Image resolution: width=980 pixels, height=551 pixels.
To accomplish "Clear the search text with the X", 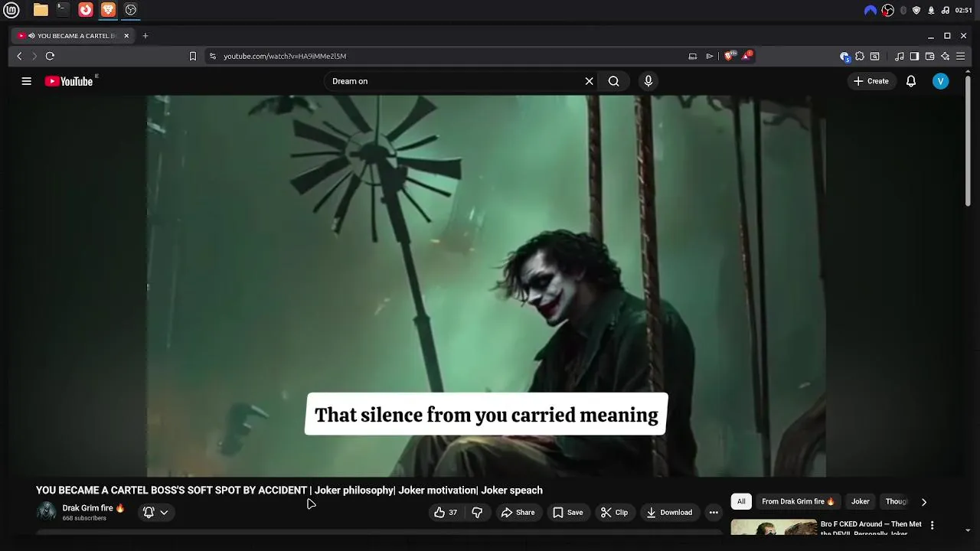I will [x=589, y=81].
